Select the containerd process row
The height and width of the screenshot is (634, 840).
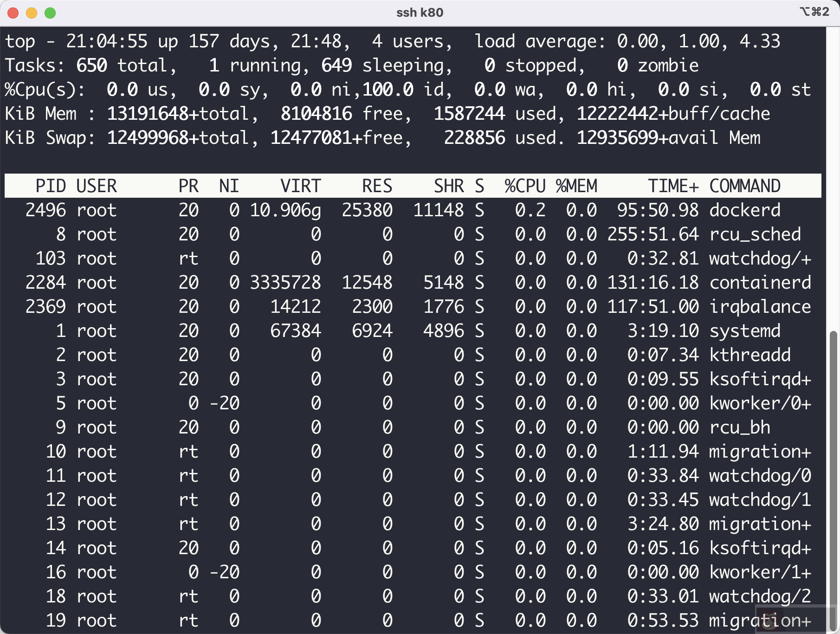pyautogui.click(x=418, y=282)
